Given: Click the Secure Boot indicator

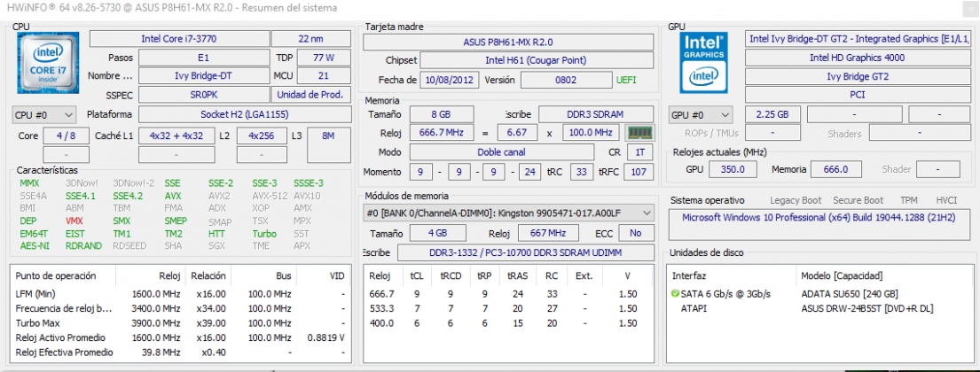Looking at the screenshot, I should pos(858,200).
